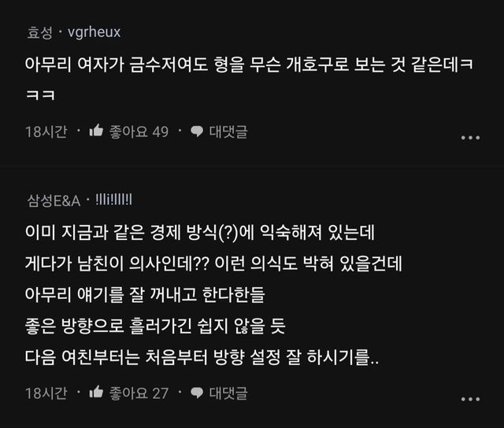The height and width of the screenshot is (428, 504).
Task: Click reply bubble icon under 삼성E&A comment
Action: [x=197, y=393]
